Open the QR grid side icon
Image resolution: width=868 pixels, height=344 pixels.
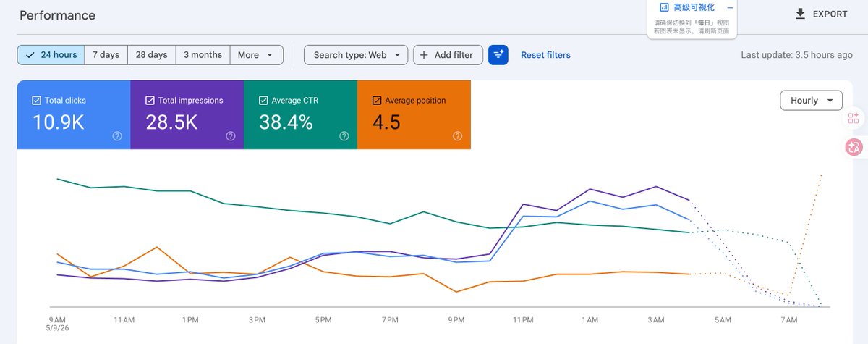(854, 119)
